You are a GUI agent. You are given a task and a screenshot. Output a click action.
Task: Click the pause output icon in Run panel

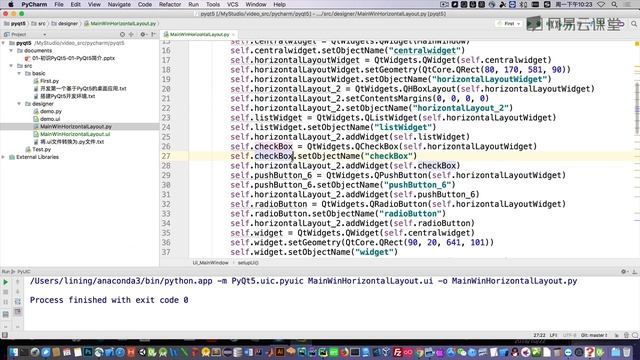pos(6,302)
